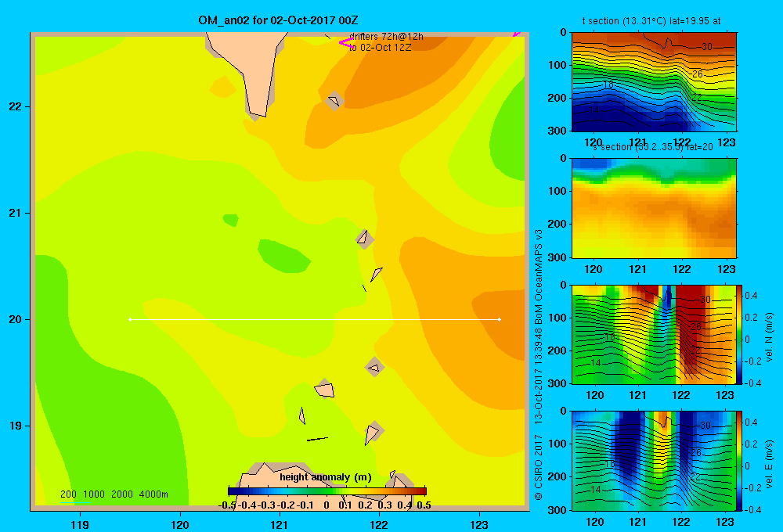Click the 'vel. E (m/s)' axis label

770,464
